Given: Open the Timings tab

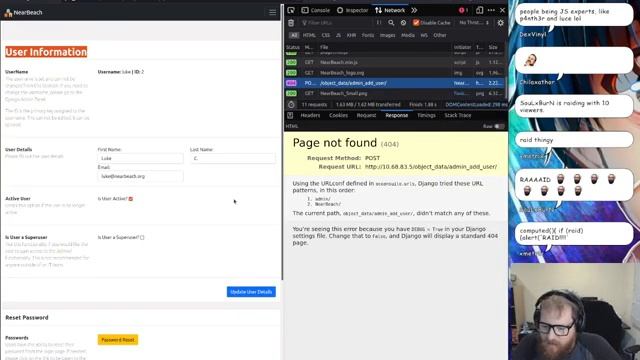Looking at the screenshot, I should click(426, 116).
